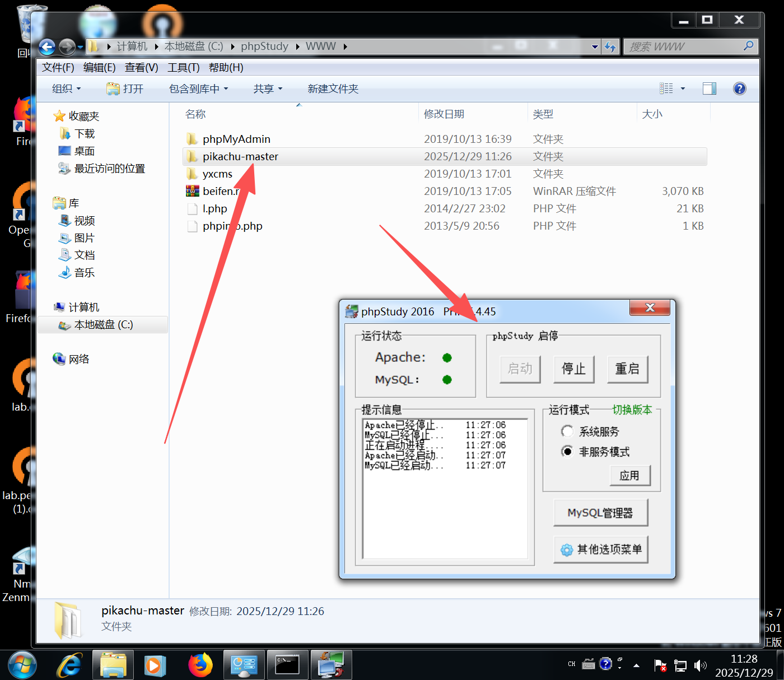Open Firefox from the taskbar
Image resolution: width=784 pixels, height=680 pixels.
(200, 665)
